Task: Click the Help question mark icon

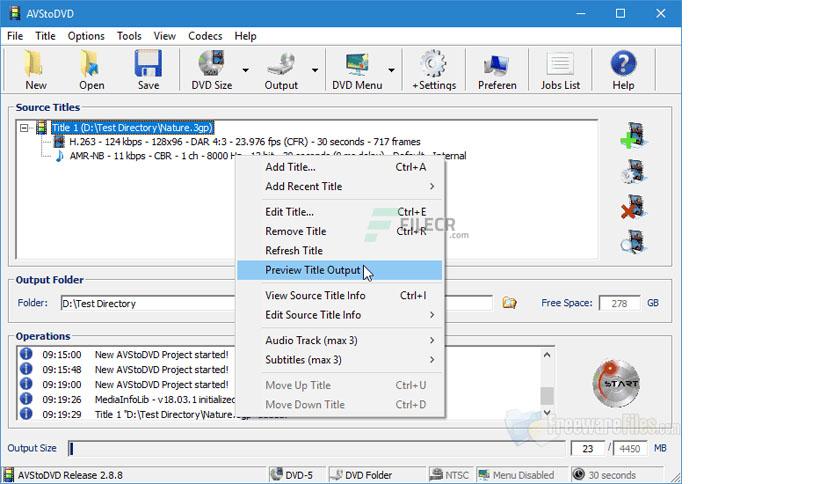Action: (623, 70)
